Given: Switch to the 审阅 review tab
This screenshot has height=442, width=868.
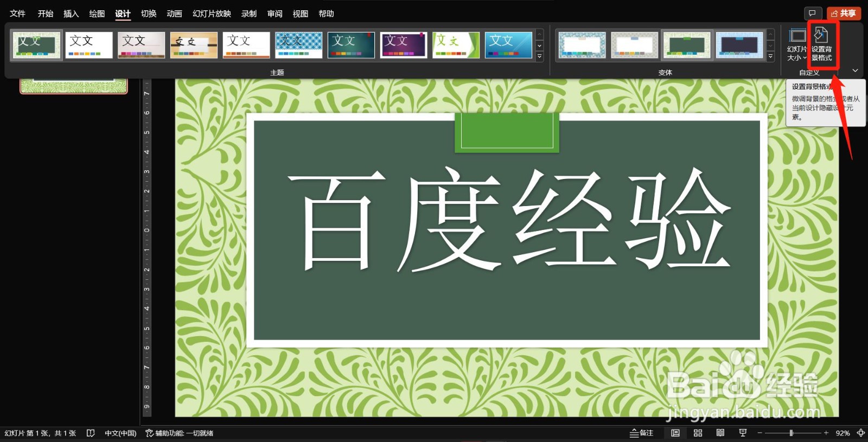Looking at the screenshot, I should coord(275,14).
